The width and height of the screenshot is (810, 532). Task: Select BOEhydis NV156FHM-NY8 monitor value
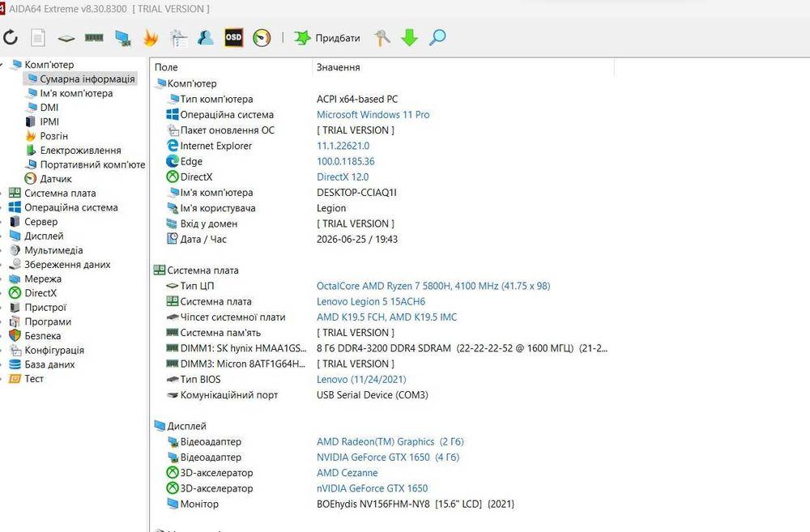click(416, 504)
